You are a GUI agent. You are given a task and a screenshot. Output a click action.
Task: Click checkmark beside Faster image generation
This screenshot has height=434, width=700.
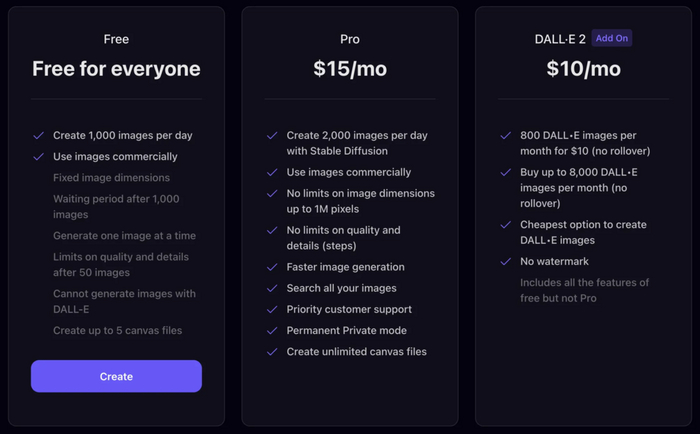[x=272, y=267]
